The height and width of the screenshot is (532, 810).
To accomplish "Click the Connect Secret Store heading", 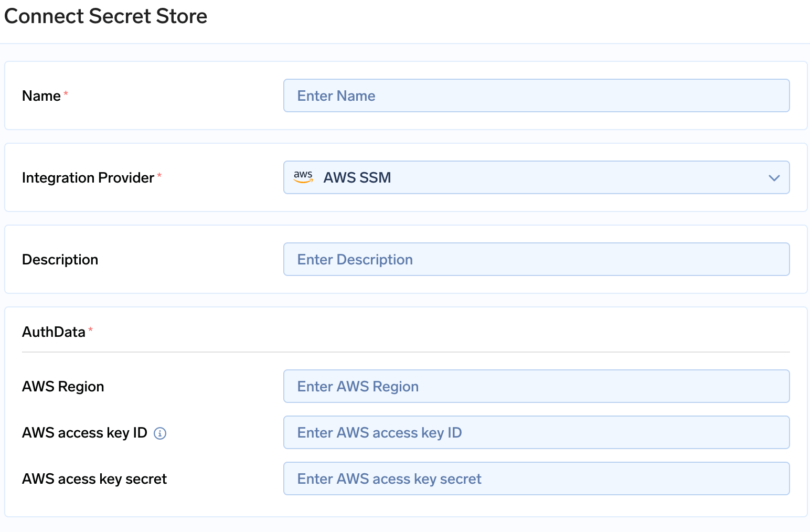I will tap(106, 16).
